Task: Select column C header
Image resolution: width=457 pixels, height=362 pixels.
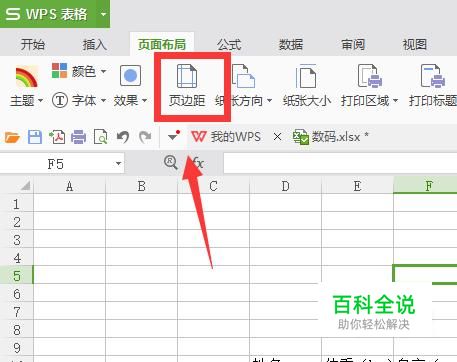Action: [x=214, y=186]
